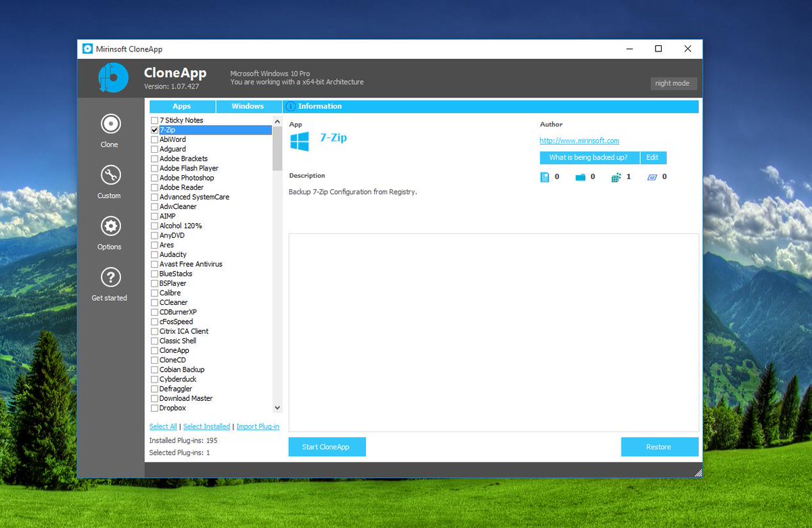Screen dimensions: 812x528
Task: Enable the Audacity checkbox
Action: pyautogui.click(x=154, y=254)
